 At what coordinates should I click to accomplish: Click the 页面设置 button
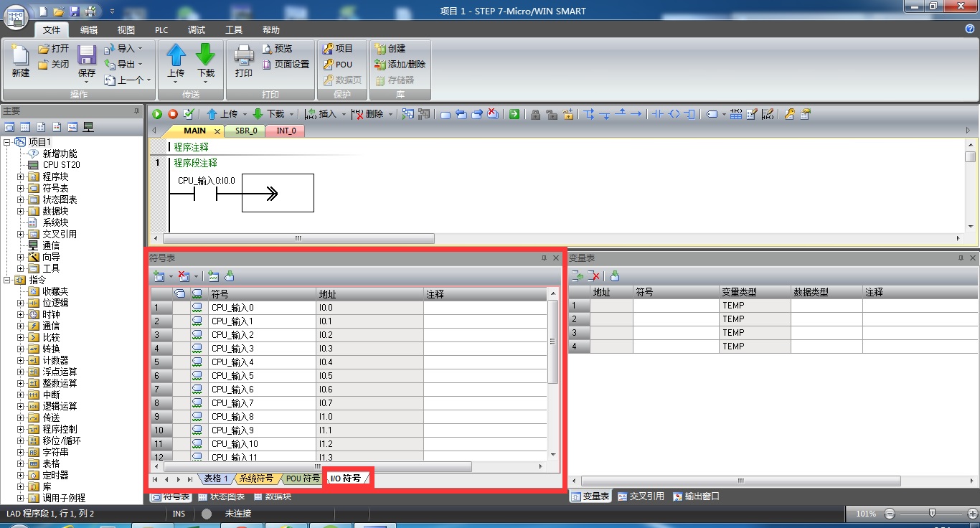pos(286,65)
